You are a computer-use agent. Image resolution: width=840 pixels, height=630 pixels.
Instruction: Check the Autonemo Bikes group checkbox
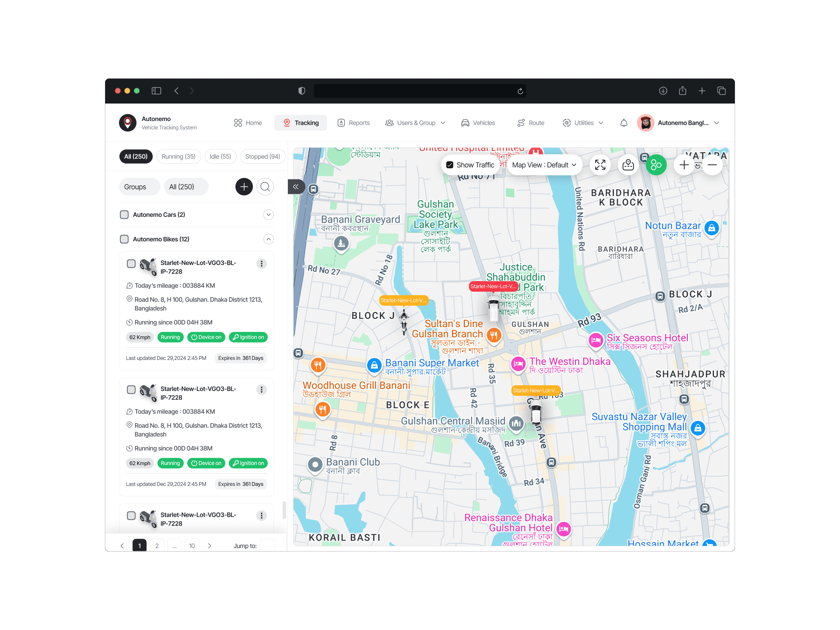pyautogui.click(x=124, y=239)
